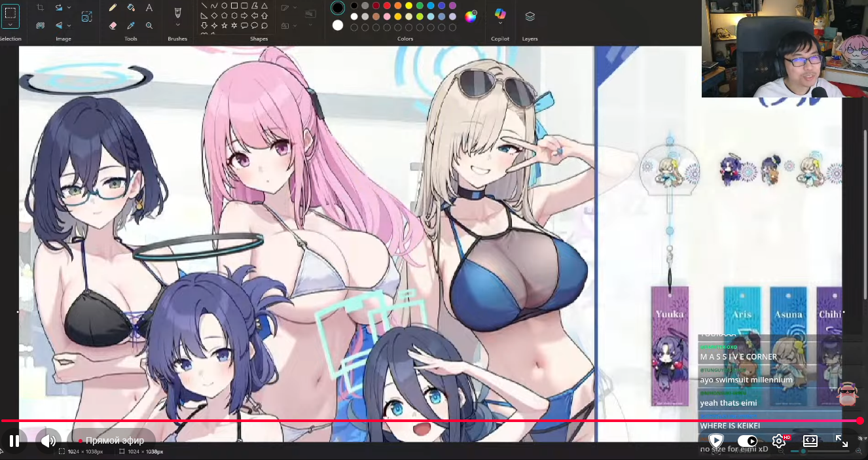
Task: Toggle the video autoplay switch
Action: coord(747,441)
